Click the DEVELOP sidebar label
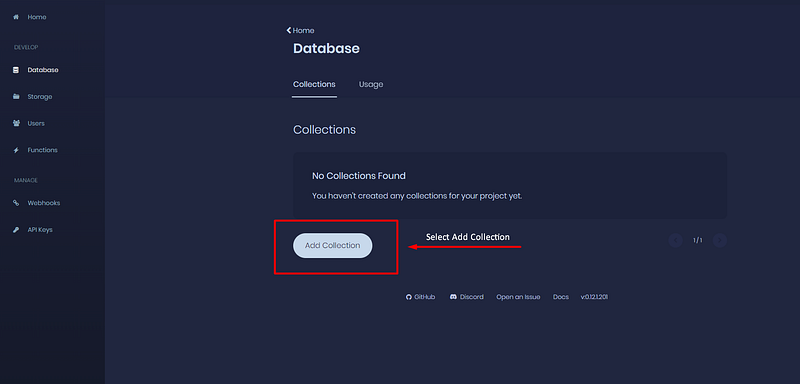Viewport: 800px width, 384px height. pos(26,47)
